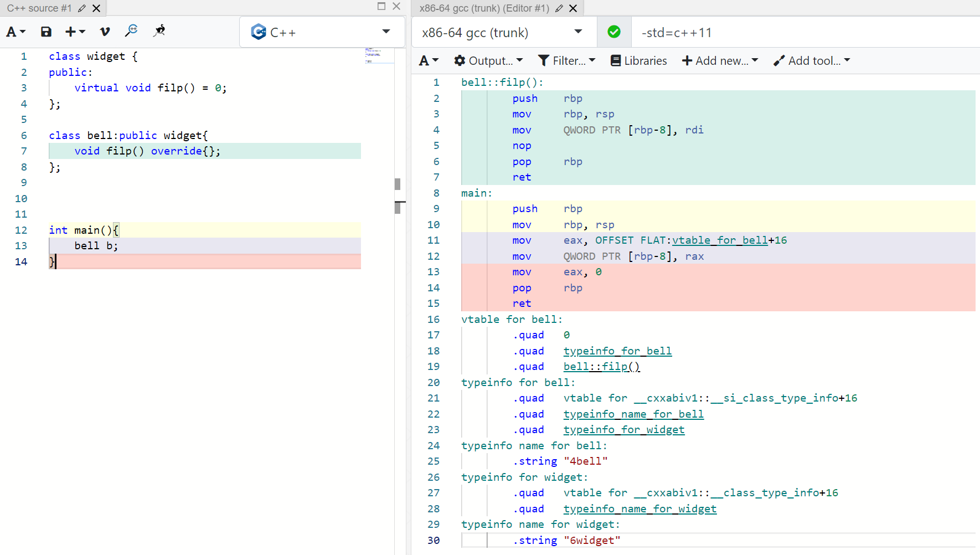Open the C++ language selector dropdown
This screenshot has width=980, height=555.
tap(322, 32)
